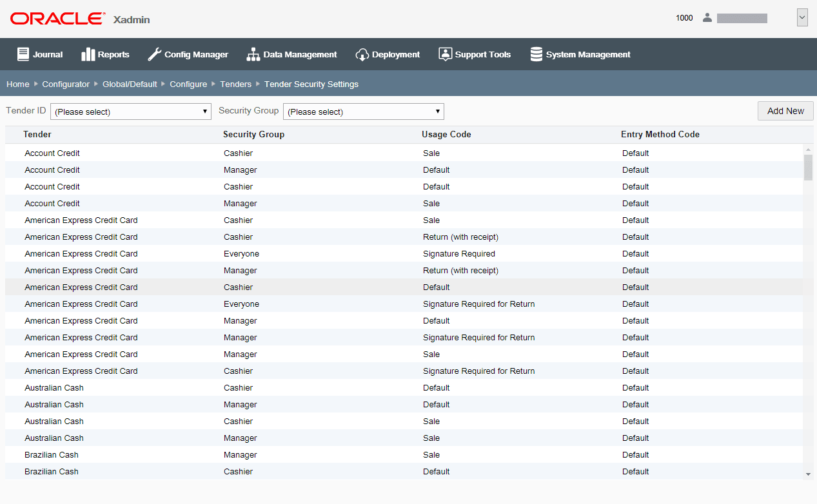Click the vertical scrollbar on the table
Image resolution: width=817 pixels, height=504 pixels.
click(x=807, y=168)
